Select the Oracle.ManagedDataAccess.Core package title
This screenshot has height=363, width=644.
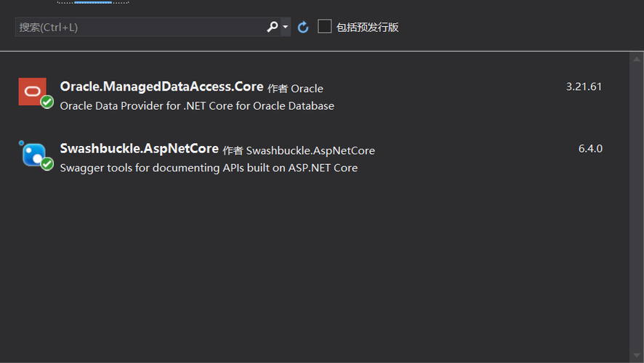(x=161, y=86)
